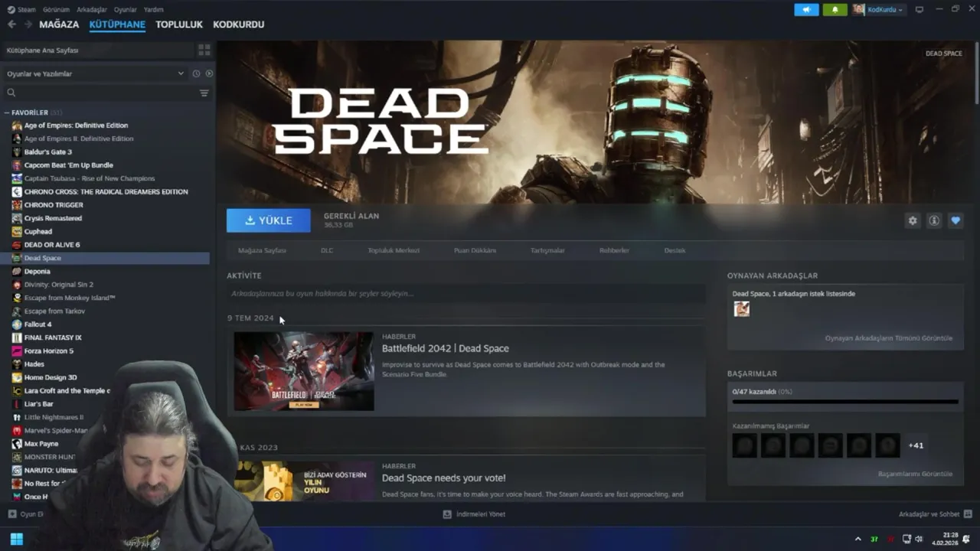Show hidden system tray icons
The height and width of the screenshot is (551, 980).
click(x=857, y=539)
